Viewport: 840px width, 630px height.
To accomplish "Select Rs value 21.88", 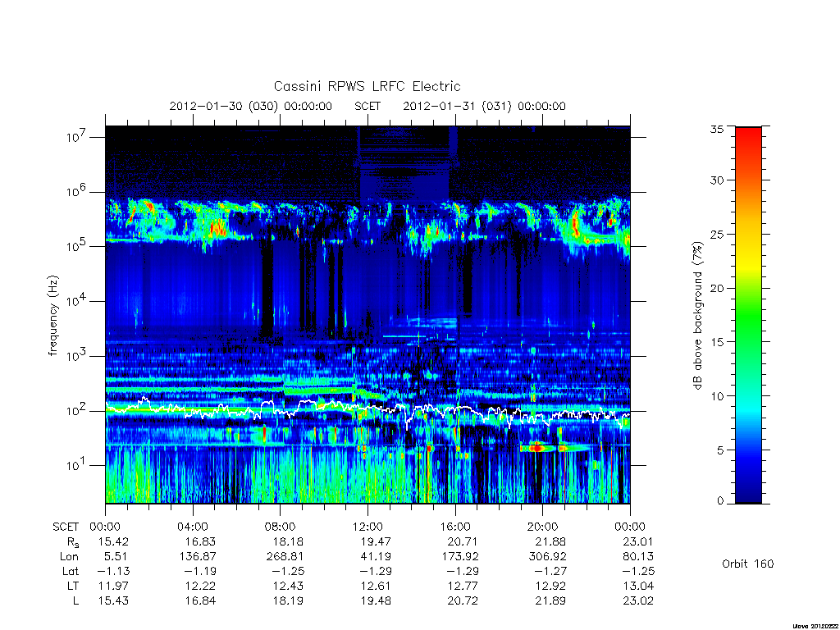I will [x=550, y=541].
